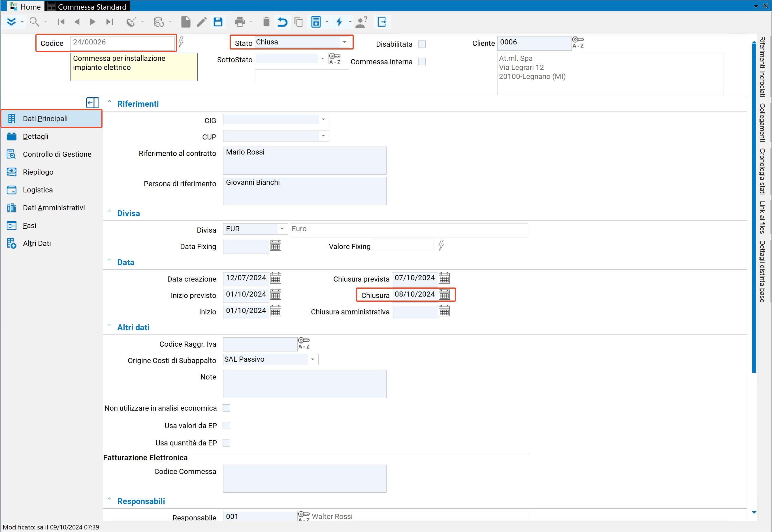The height and width of the screenshot is (532, 772).
Task: Click the vertical scrollbar down arrow
Action: 754,513
